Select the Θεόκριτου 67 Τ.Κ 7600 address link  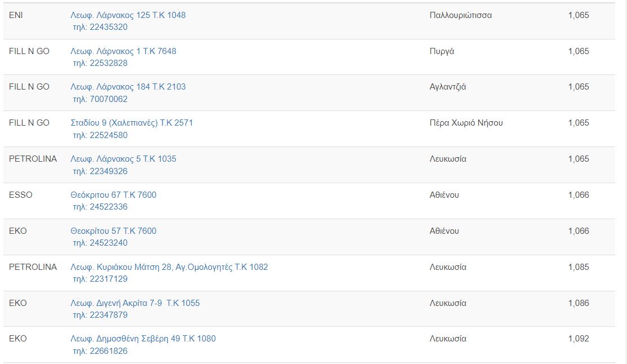tap(113, 194)
